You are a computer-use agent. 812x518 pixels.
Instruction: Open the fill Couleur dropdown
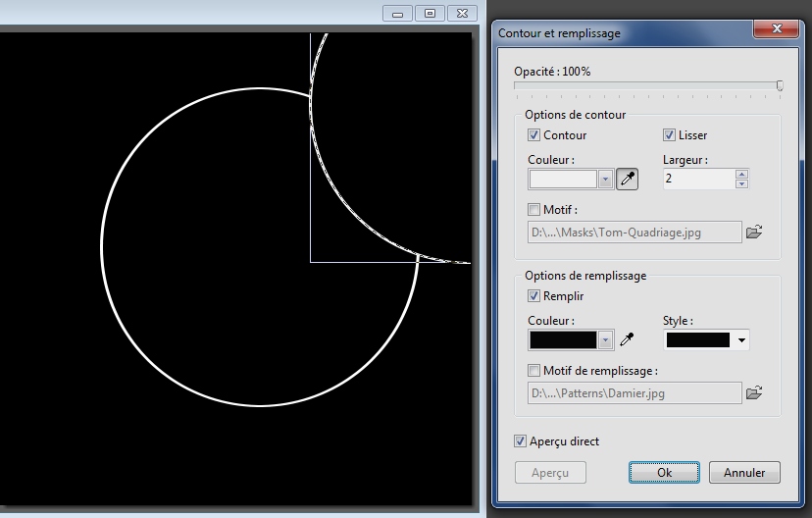click(x=605, y=339)
